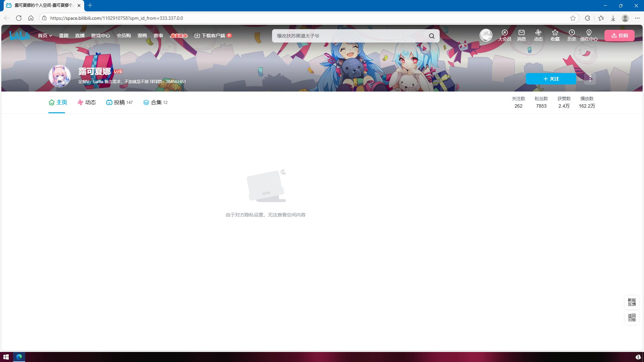Viewport: 644px width, 362px height.
Task: Open a new browser tab
Action: 90,5
